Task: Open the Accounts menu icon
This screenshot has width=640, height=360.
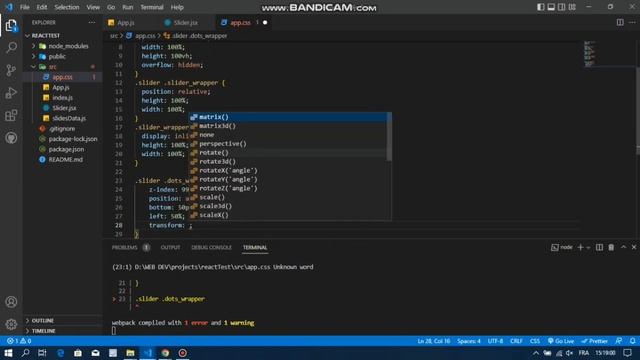Action: (11, 302)
